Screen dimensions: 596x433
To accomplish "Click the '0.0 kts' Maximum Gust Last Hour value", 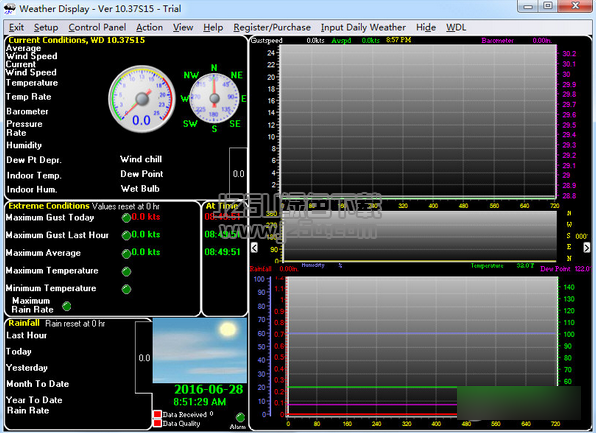I will tap(146, 235).
